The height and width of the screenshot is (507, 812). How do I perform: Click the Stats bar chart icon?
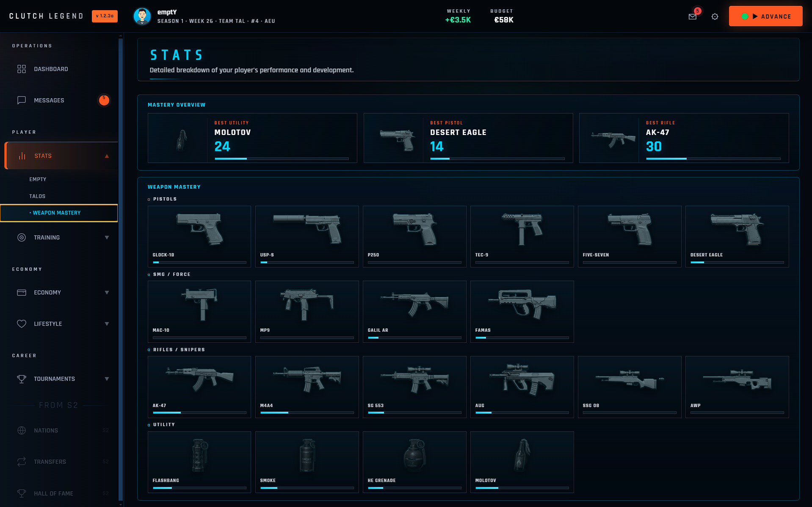[x=22, y=156]
